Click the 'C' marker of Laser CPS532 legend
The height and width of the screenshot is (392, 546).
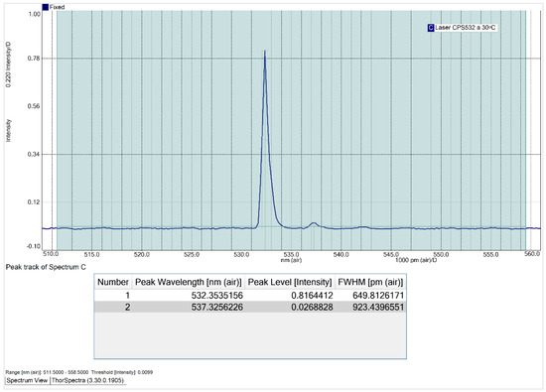point(431,28)
